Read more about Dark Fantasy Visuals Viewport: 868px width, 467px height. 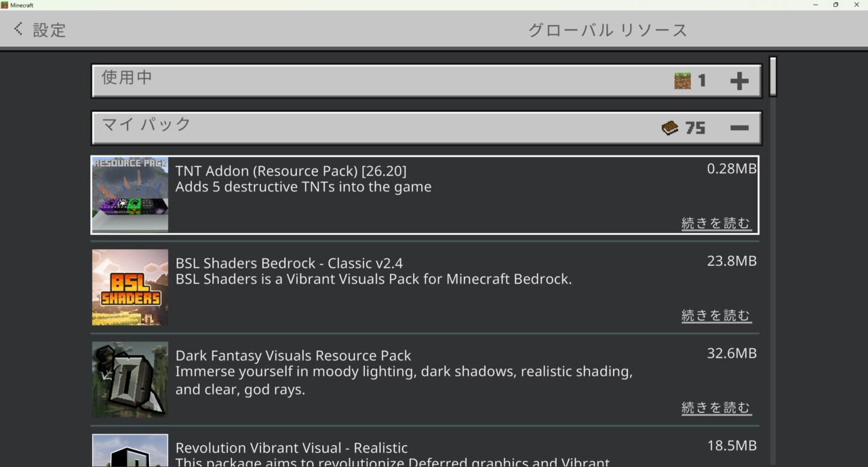coord(716,408)
